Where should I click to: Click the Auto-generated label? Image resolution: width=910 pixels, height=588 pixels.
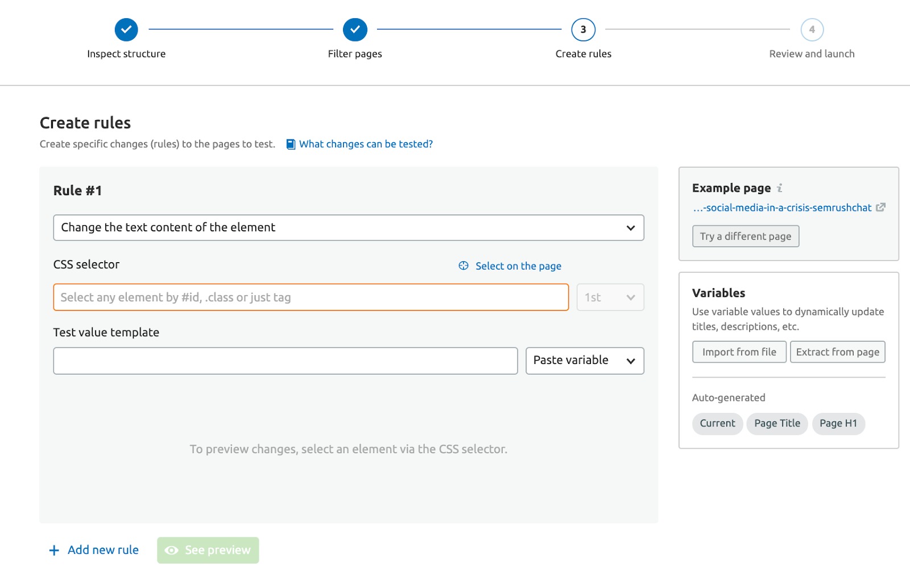729,397
